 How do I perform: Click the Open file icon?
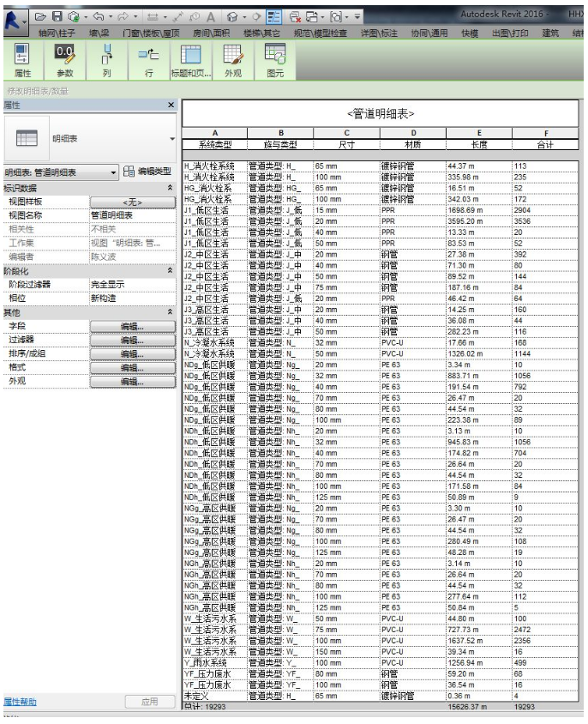pos(40,17)
